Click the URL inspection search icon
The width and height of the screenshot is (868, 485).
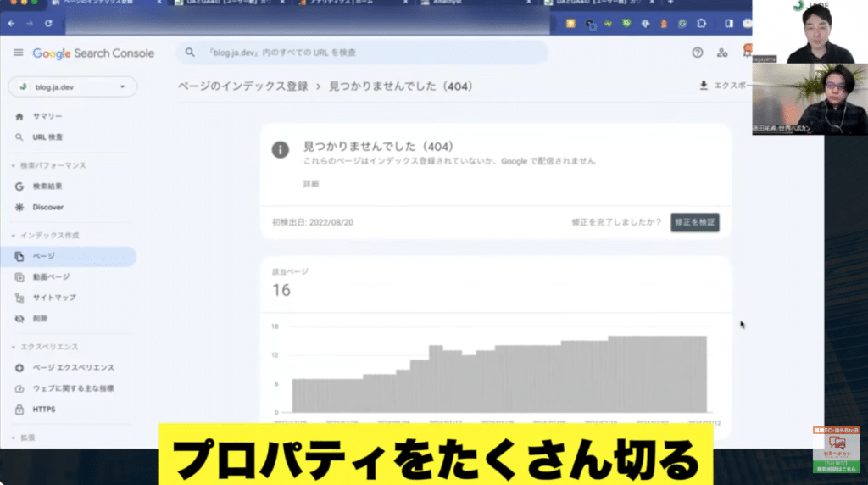point(190,52)
